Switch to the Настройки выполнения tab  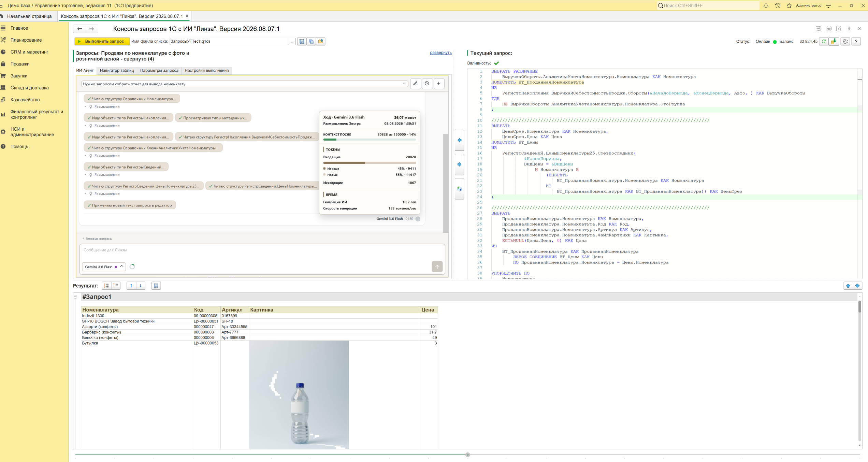click(207, 71)
